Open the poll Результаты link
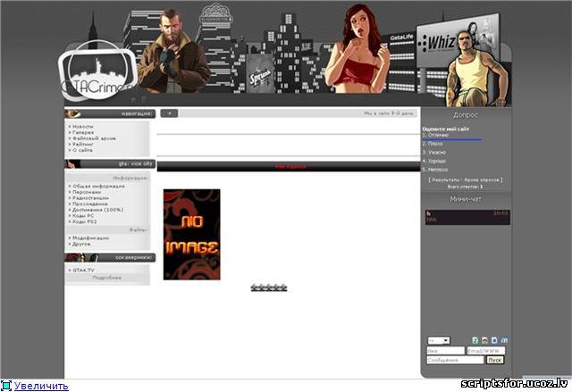This screenshot has height=392, width=572. tap(445, 180)
